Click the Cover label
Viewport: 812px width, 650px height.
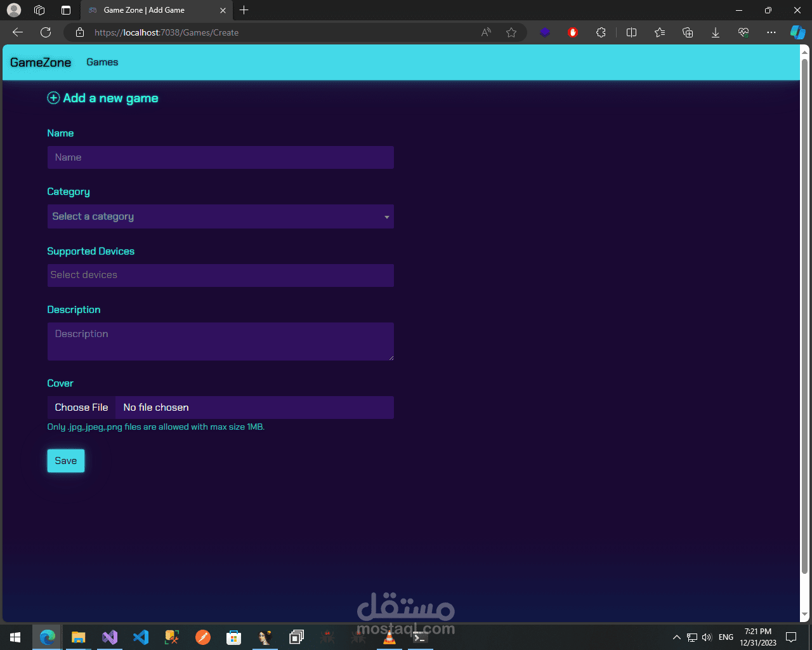tap(60, 383)
